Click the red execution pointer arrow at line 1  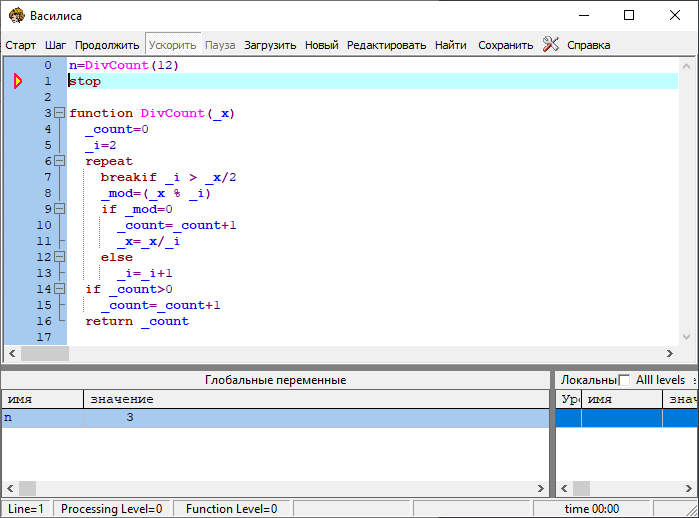tap(17, 81)
